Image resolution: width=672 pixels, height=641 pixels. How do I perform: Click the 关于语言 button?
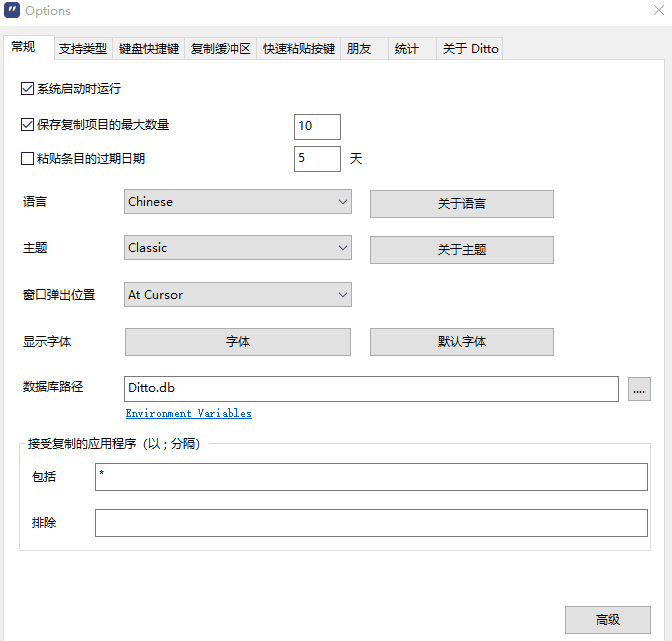(x=462, y=204)
